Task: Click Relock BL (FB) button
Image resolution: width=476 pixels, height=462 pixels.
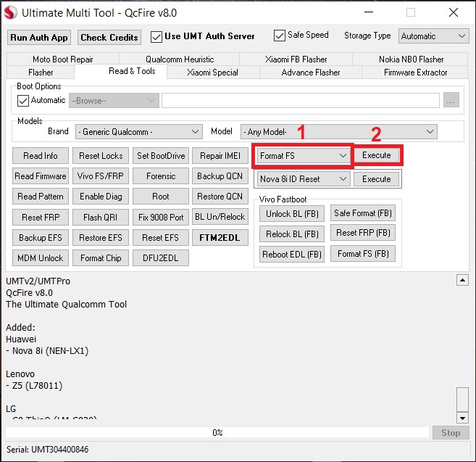Action: point(292,234)
